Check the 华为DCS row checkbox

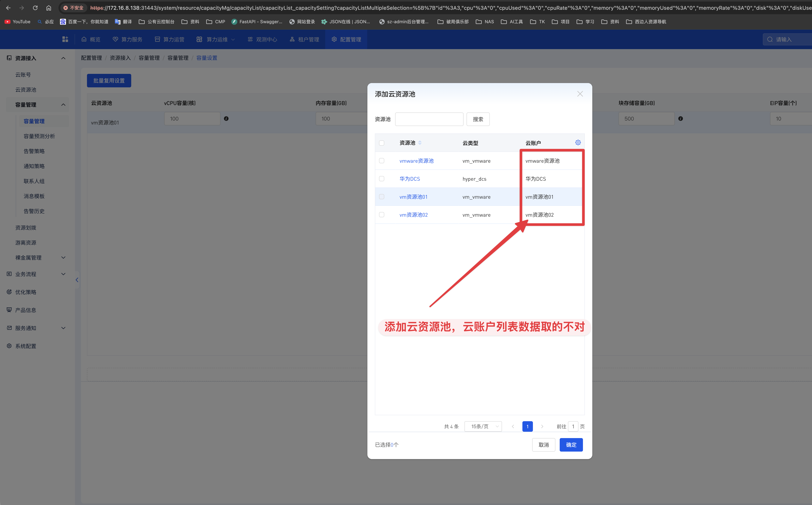point(382,179)
